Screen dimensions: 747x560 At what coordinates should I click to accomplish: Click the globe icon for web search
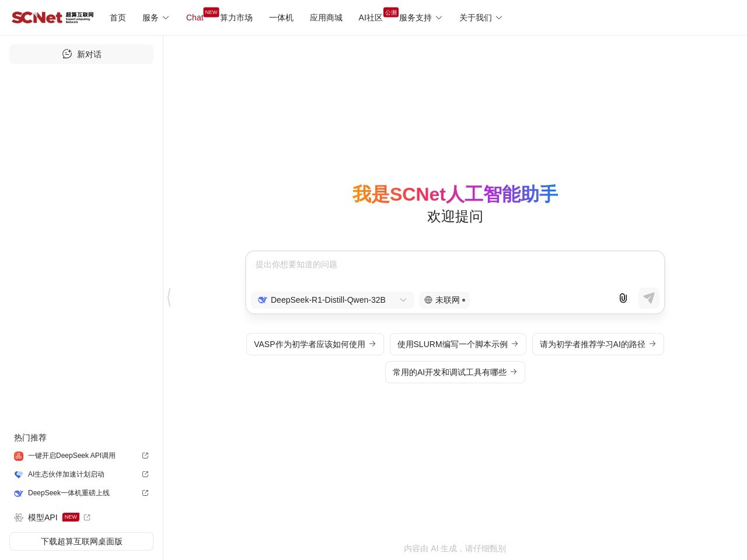[428, 300]
